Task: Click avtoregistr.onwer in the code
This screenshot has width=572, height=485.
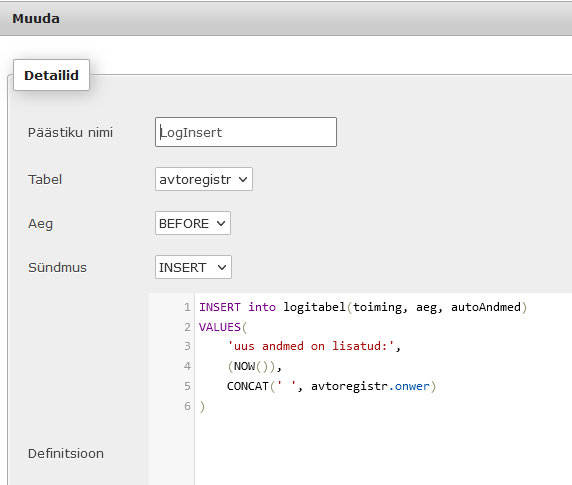Action: 370,386
